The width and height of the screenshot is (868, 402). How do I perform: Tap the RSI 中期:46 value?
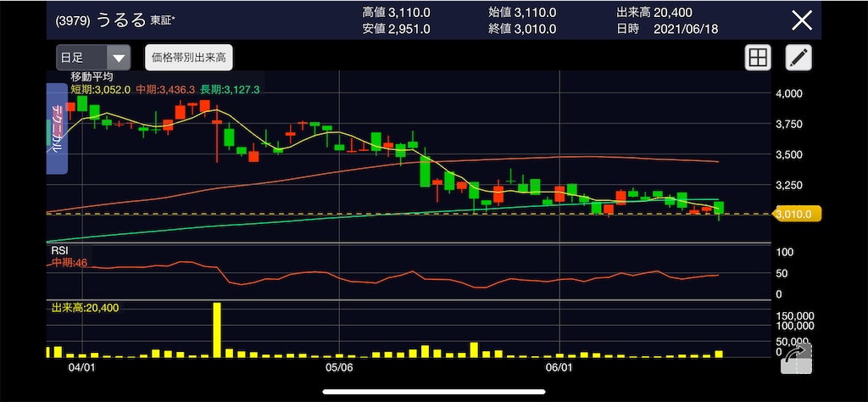[70, 262]
